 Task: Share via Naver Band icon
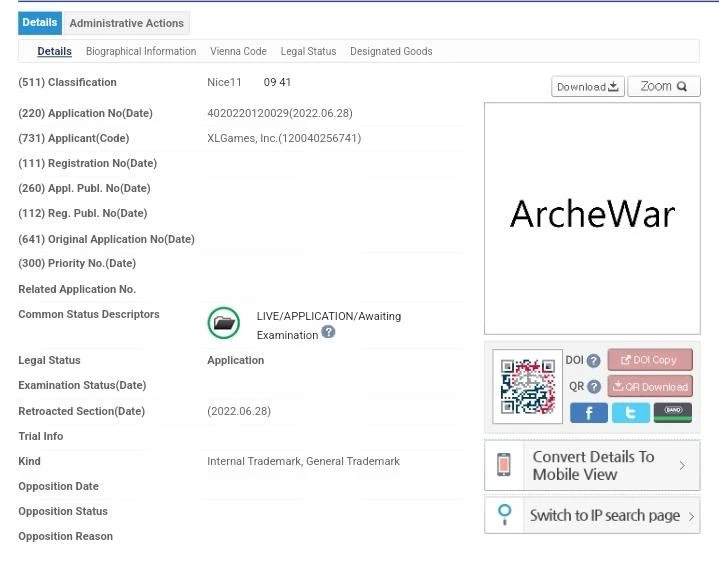[x=673, y=413]
